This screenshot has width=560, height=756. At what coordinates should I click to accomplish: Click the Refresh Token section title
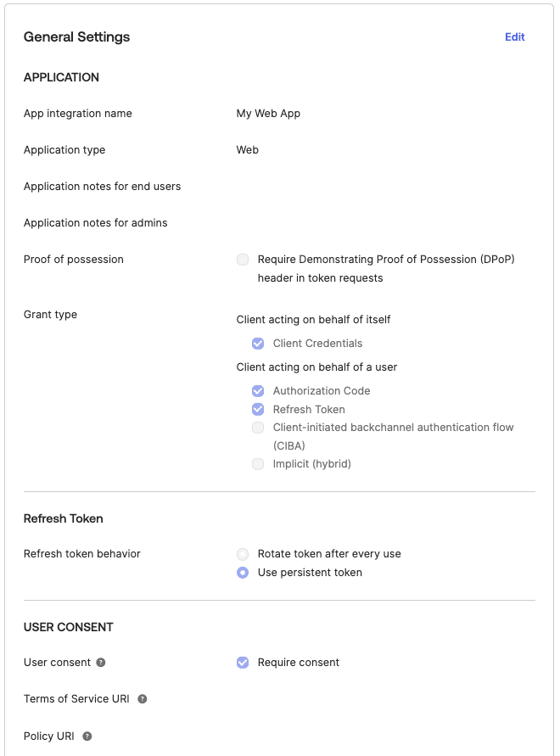(63, 518)
